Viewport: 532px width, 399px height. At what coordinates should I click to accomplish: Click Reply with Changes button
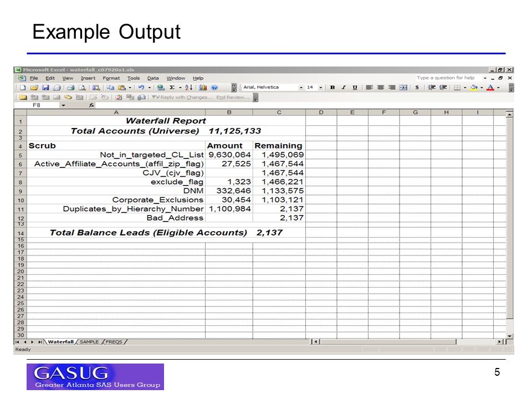(x=183, y=98)
